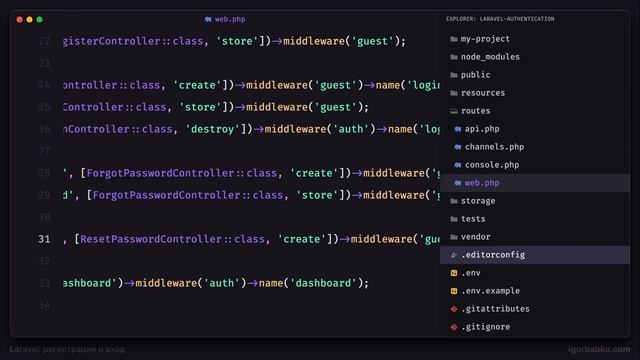Image resolution: width=640 pixels, height=360 pixels.
Task: Click the tests folder icon
Action: coord(454,219)
